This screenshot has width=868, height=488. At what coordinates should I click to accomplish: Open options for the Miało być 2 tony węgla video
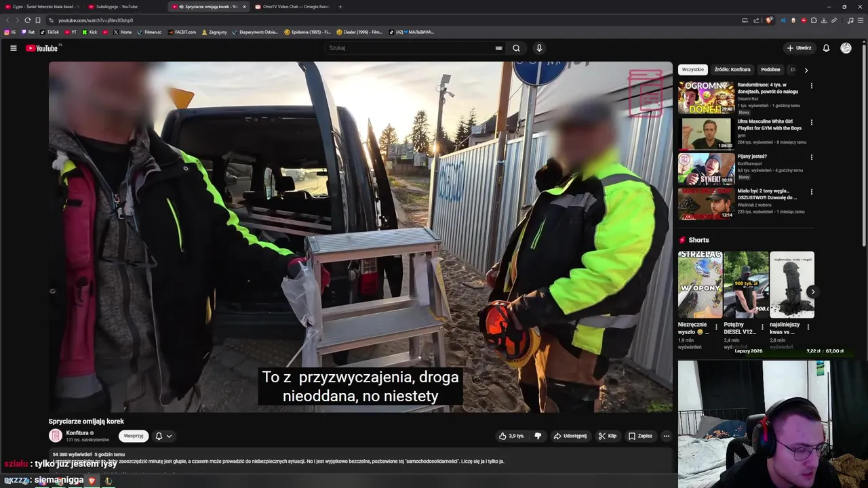(811, 192)
